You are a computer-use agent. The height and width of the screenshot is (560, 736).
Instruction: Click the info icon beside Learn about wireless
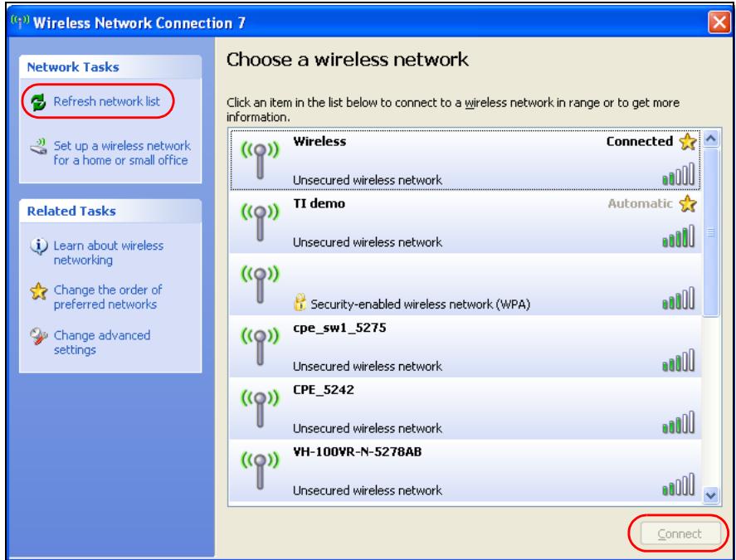pyautogui.click(x=38, y=246)
